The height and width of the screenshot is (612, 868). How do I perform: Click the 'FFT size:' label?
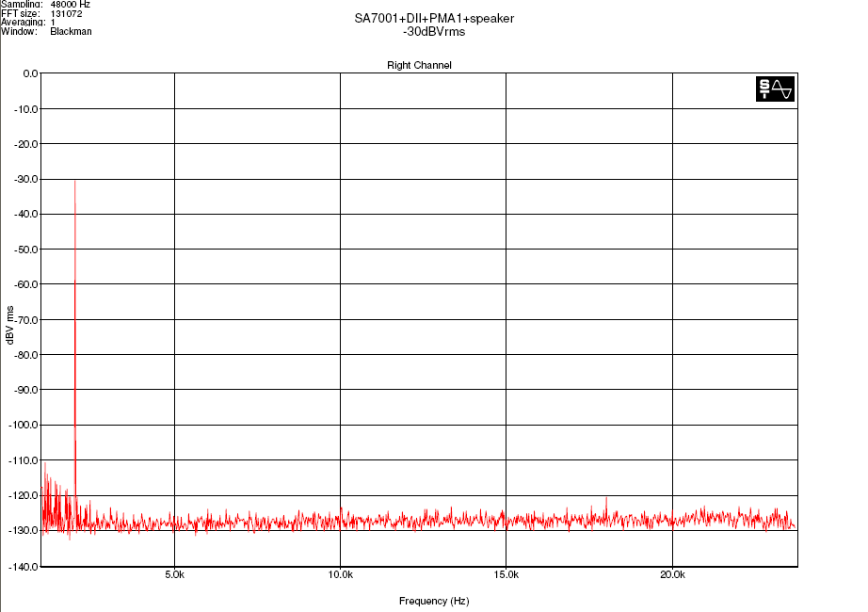point(21,13)
